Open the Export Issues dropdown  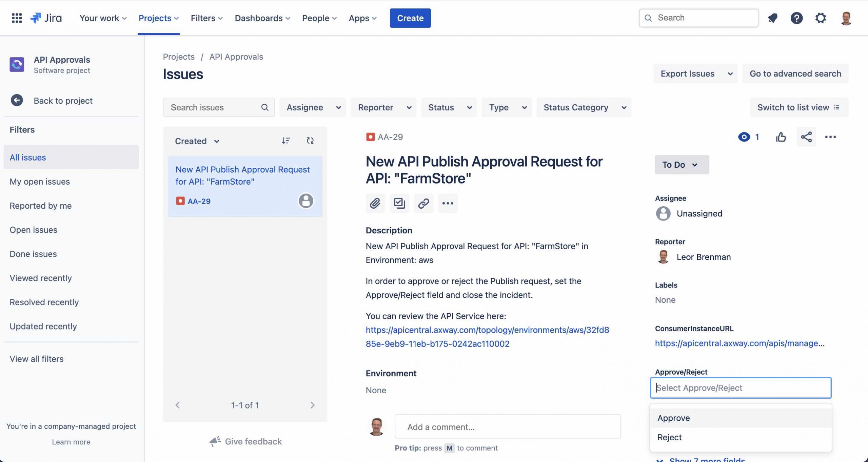tap(695, 73)
